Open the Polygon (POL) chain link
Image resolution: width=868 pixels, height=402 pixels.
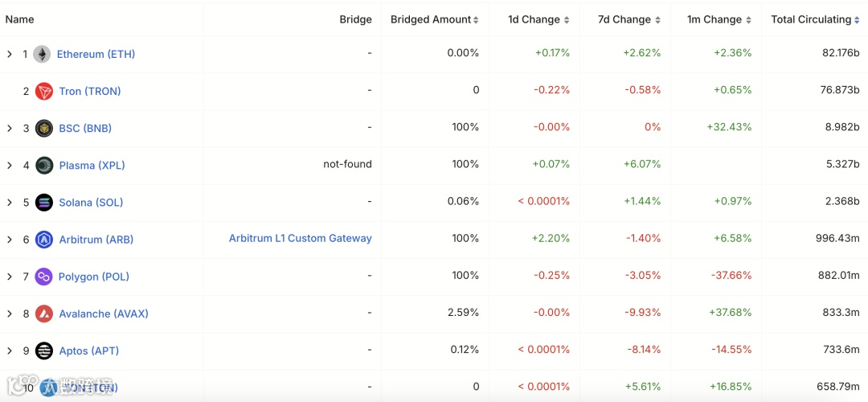point(94,277)
